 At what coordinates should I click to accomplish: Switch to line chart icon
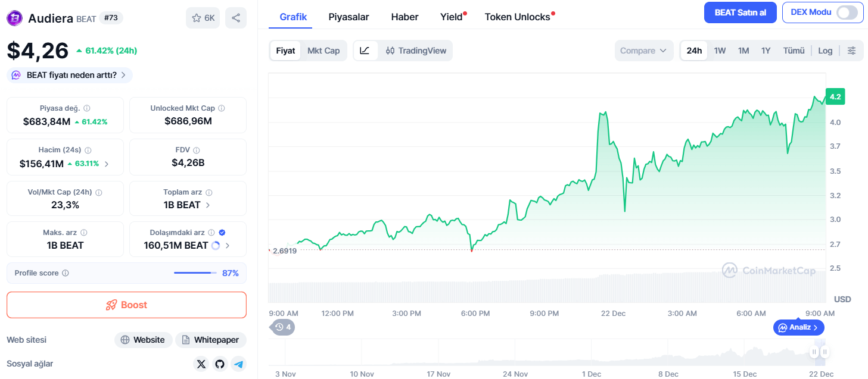pyautogui.click(x=365, y=51)
